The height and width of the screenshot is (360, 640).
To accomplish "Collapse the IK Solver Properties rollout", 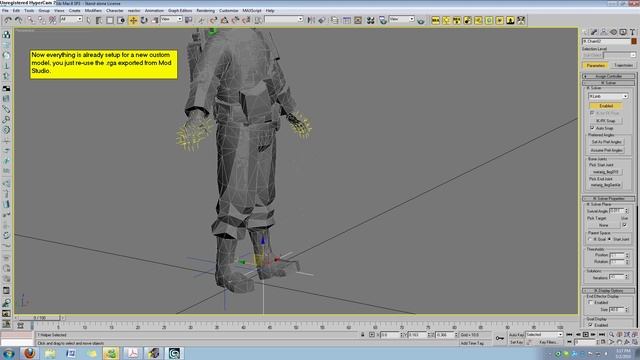I will point(609,198).
